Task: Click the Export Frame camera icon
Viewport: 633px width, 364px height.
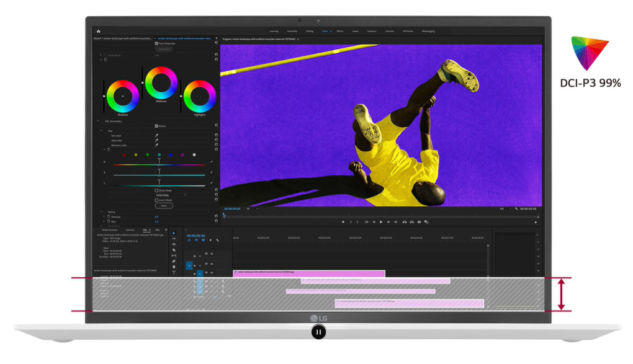Action: pos(419,222)
